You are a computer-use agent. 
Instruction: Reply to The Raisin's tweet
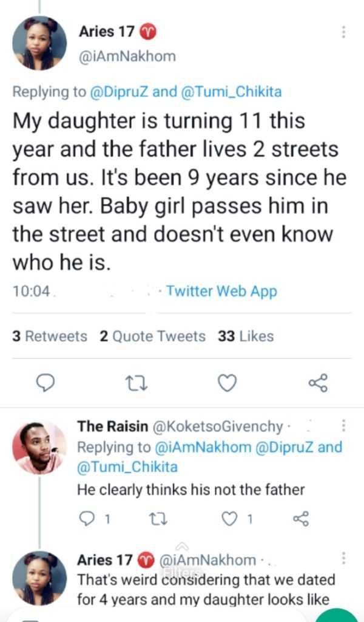(87, 518)
